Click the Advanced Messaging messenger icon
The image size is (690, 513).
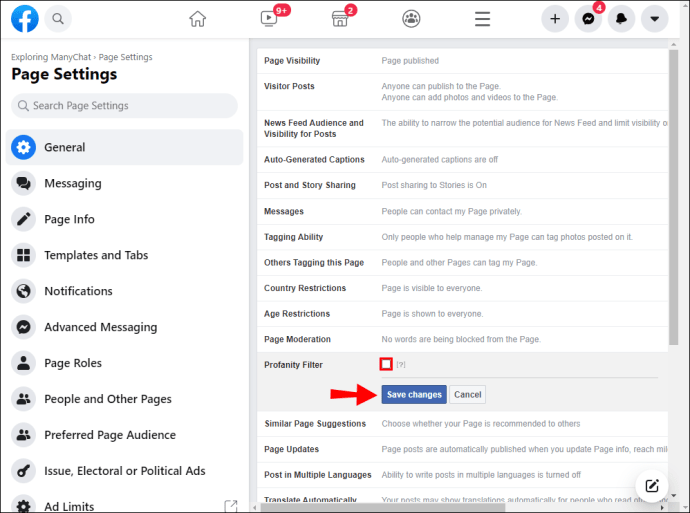23,327
